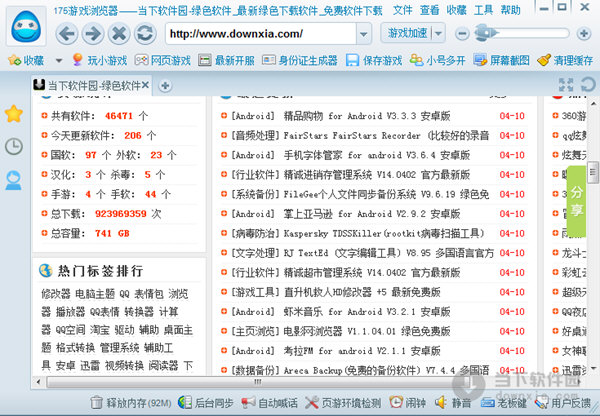Click the vertical scrollbar thumb

(593, 171)
